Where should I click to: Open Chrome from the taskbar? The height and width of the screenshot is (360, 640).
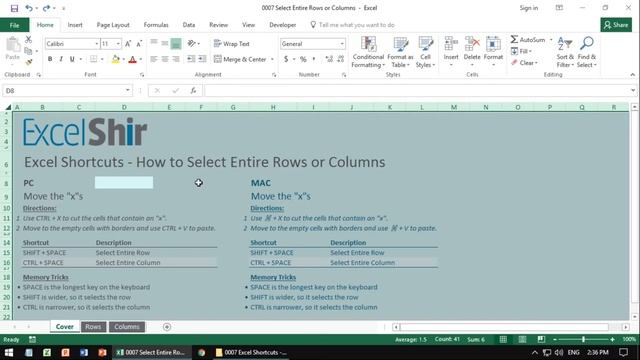201,352
